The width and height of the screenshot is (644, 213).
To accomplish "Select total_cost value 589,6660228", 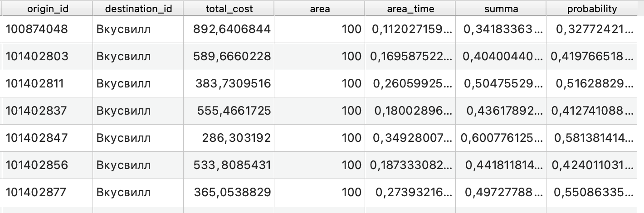I will click(x=229, y=57).
